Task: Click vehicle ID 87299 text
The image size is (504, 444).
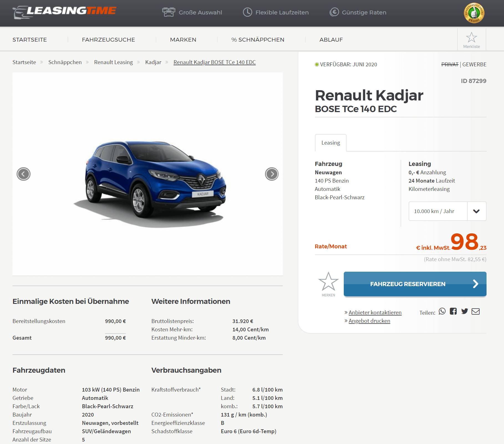Action: pos(474,81)
